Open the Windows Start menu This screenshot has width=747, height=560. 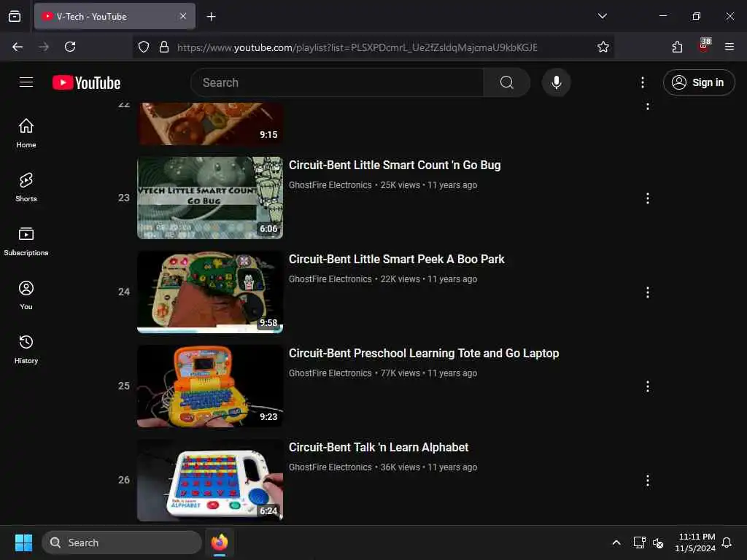point(23,542)
